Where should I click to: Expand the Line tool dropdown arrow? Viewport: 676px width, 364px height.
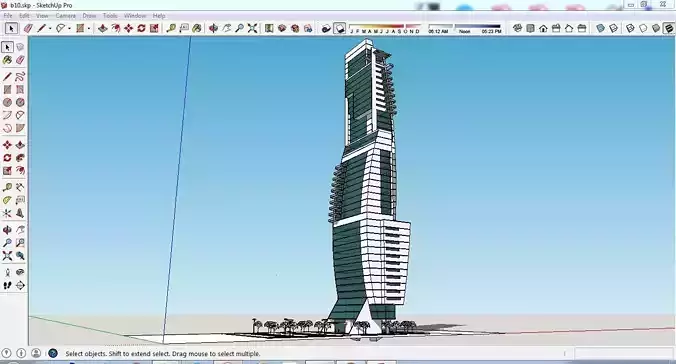click(50, 29)
